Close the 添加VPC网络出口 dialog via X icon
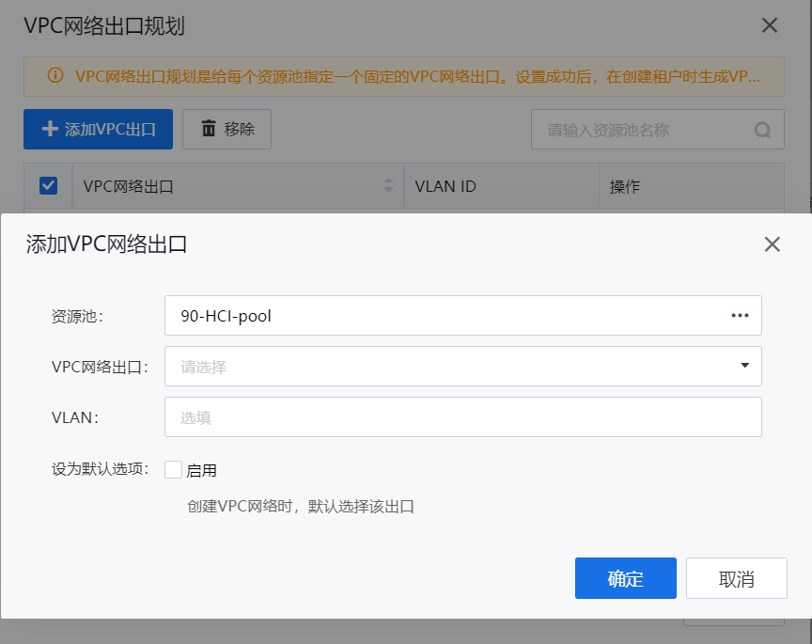 click(772, 243)
